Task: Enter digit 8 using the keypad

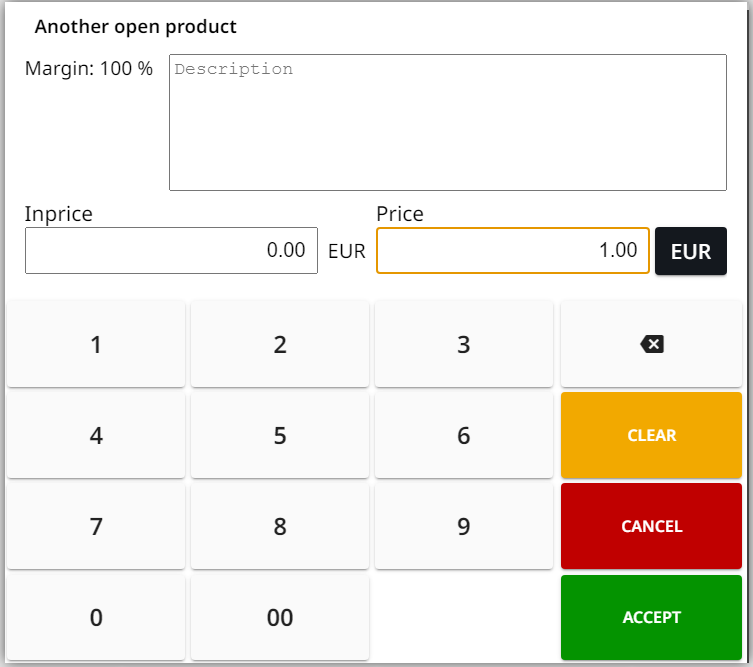Action: tap(280, 527)
